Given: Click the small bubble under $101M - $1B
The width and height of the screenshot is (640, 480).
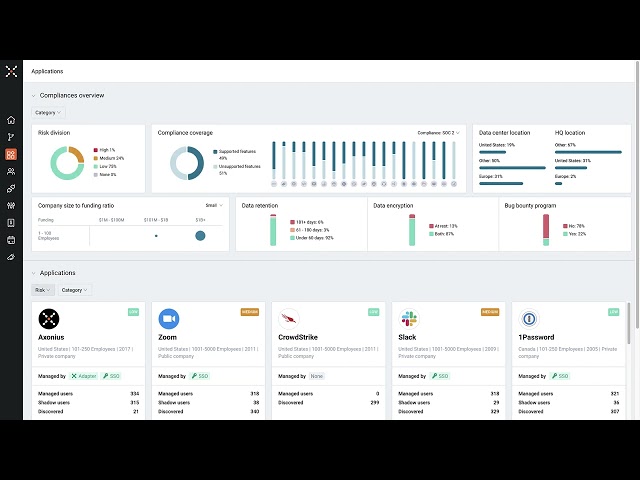Looking at the screenshot, I should coord(156,236).
